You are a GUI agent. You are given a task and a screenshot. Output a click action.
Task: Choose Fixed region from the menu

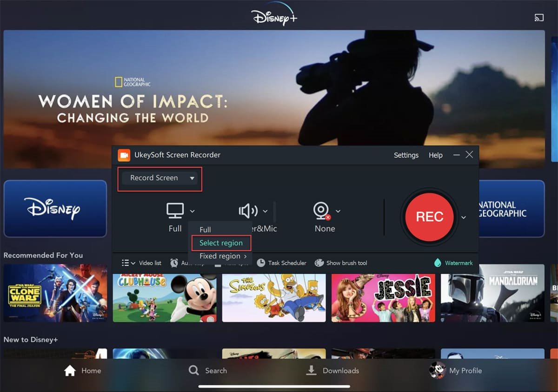(220, 256)
